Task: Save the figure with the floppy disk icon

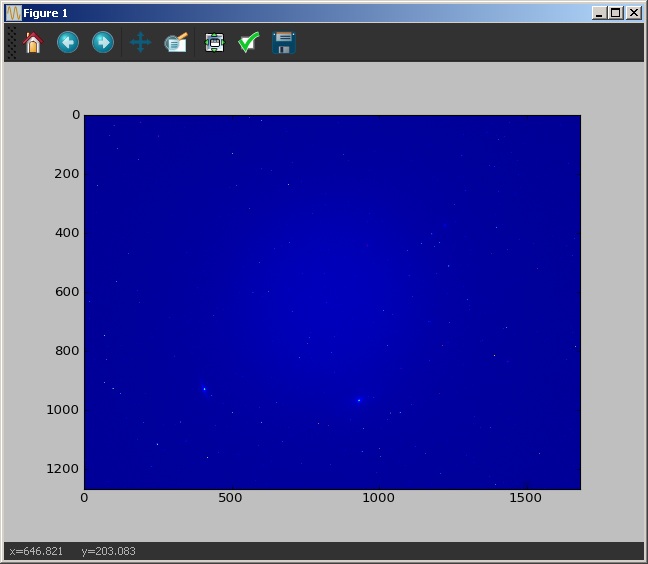Action: click(284, 43)
